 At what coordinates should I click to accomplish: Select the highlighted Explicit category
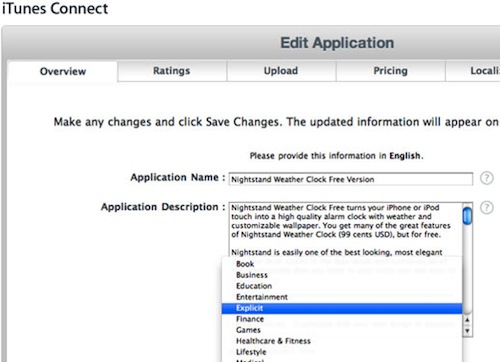[x=342, y=308]
